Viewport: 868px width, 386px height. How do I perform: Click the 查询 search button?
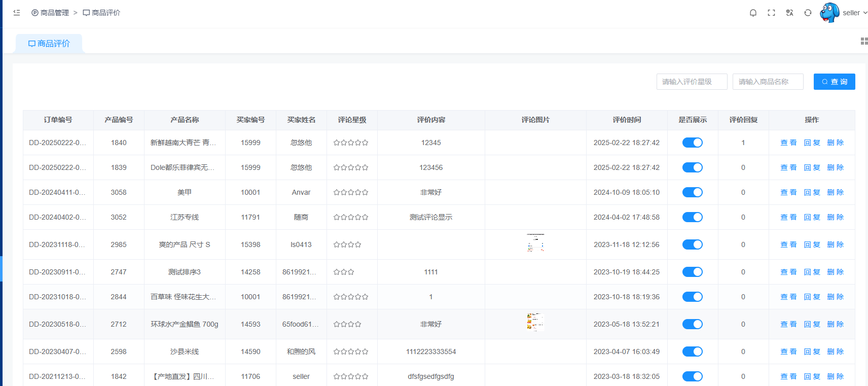coord(834,82)
